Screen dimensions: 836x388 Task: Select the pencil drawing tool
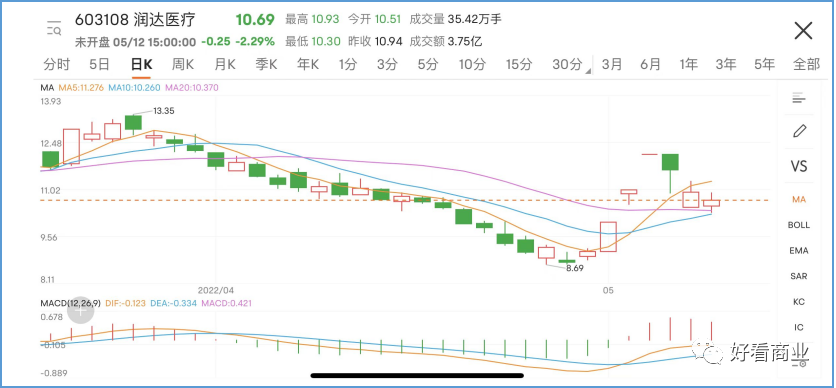point(798,131)
